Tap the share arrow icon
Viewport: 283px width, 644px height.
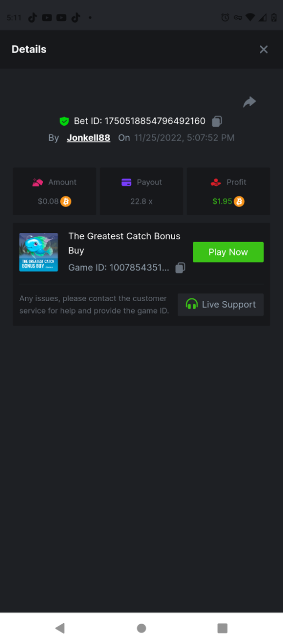pyautogui.click(x=249, y=102)
